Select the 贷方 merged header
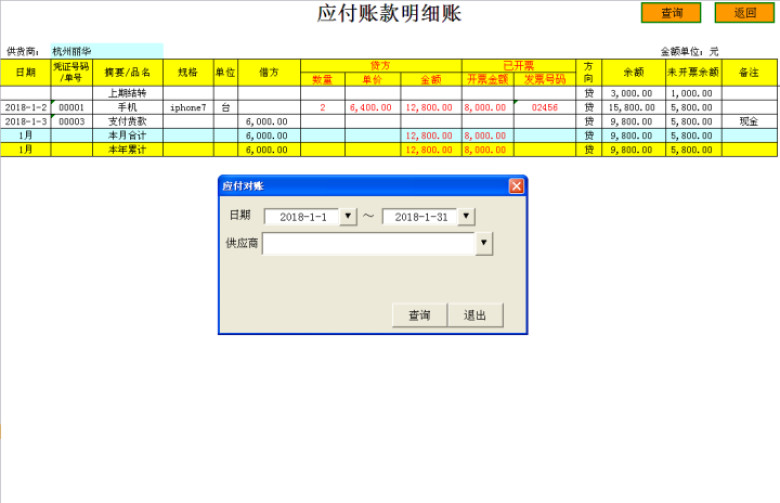 tap(381, 66)
